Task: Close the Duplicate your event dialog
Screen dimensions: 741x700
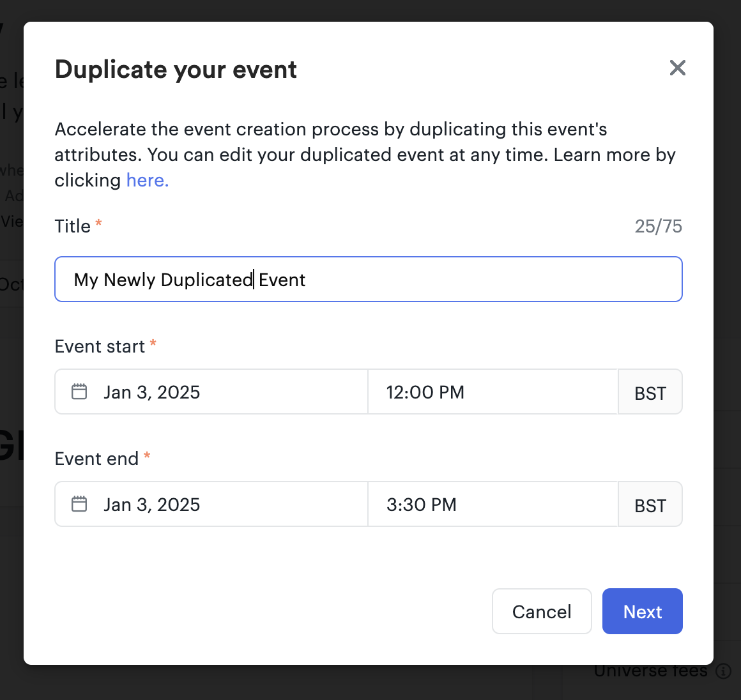Action: 677,68
